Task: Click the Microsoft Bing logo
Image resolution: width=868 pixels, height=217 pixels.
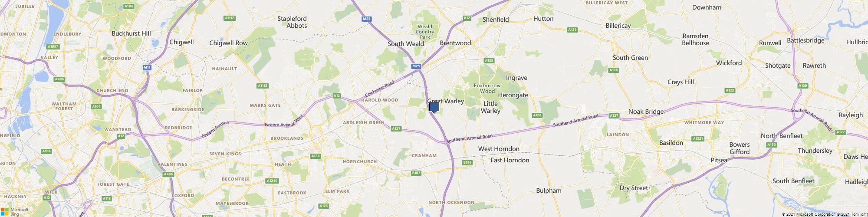Action: [x=15, y=211]
